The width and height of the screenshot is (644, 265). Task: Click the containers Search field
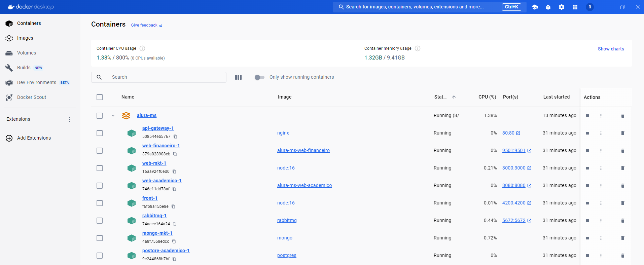click(x=159, y=77)
